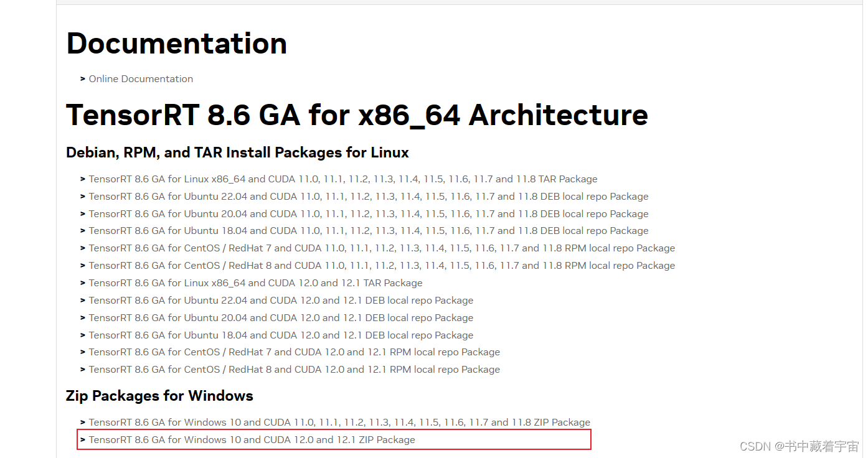Download Windows 10 CUDA 11.x ZIP Package
This screenshot has height=458, width=868.
tap(339, 423)
